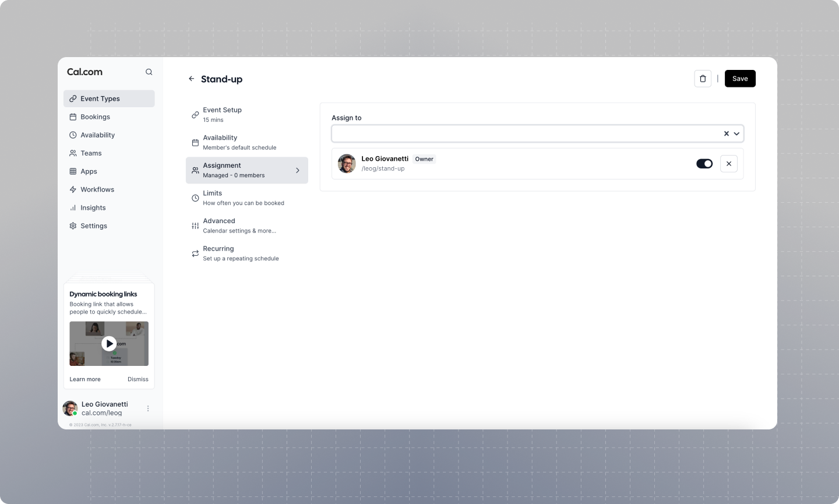Go back using arrow beside Stand-up
This screenshot has width=839, height=504.
point(191,79)
